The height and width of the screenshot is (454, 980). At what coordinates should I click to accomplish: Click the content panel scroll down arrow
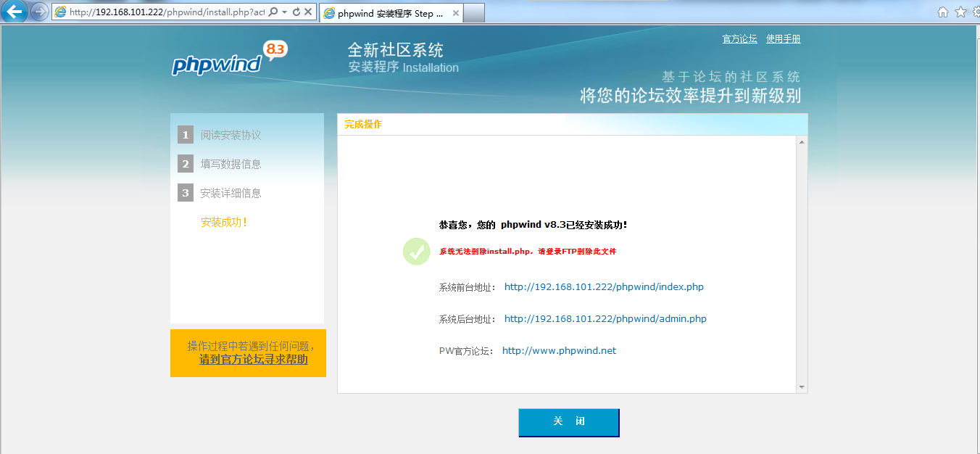click(x=802, y=387)
